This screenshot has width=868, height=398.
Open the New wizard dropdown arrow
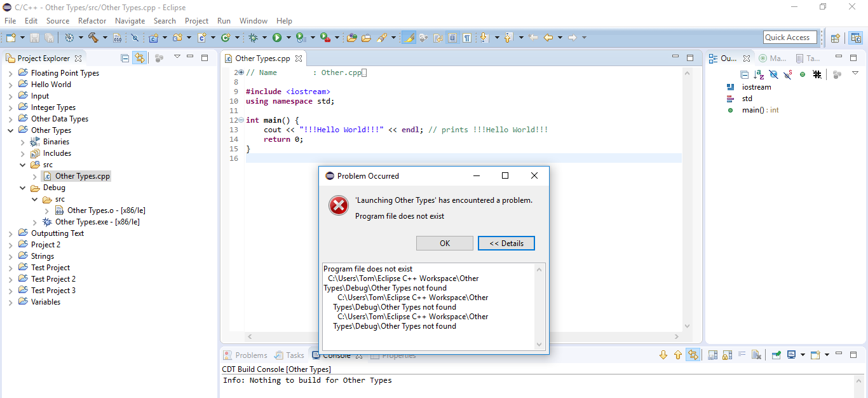(21, 38)
